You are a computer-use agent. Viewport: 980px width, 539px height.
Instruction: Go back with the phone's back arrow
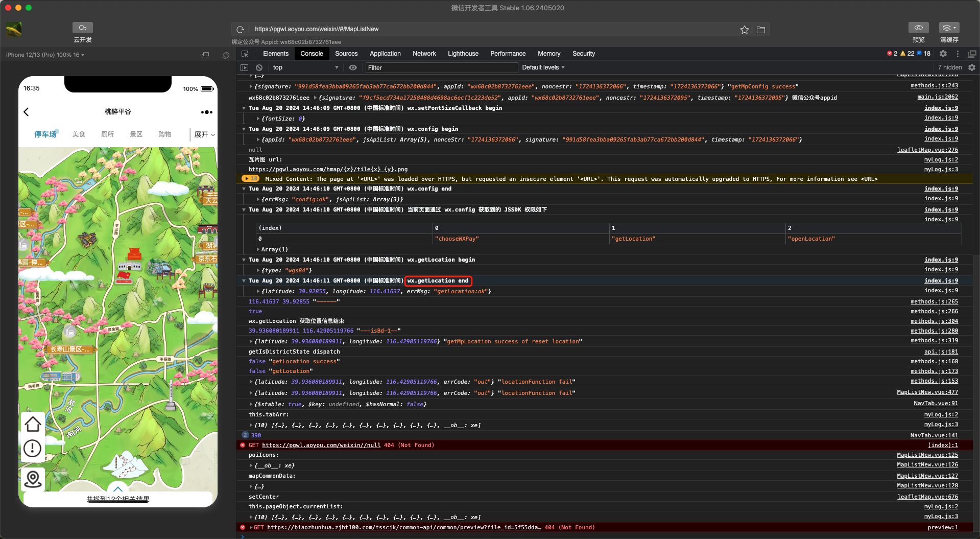coord(27,112)
